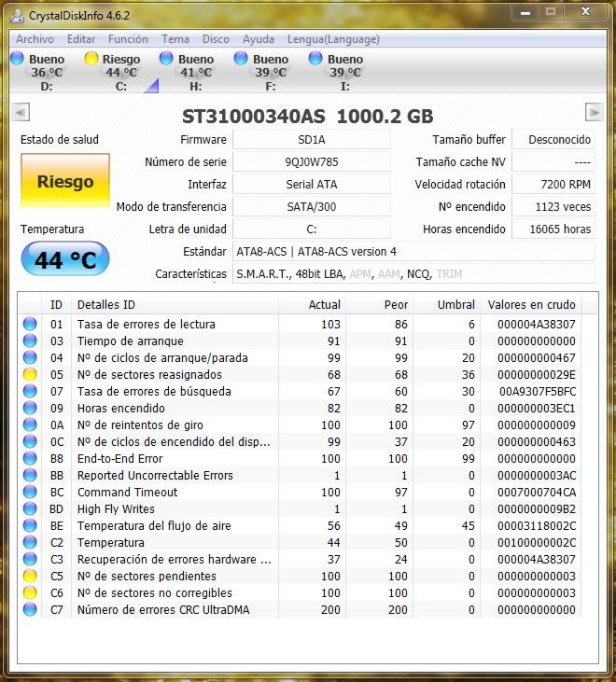Minimize the CrystalDiskInfo window
This screenshot has width=616, height=682.
(525, 13)
